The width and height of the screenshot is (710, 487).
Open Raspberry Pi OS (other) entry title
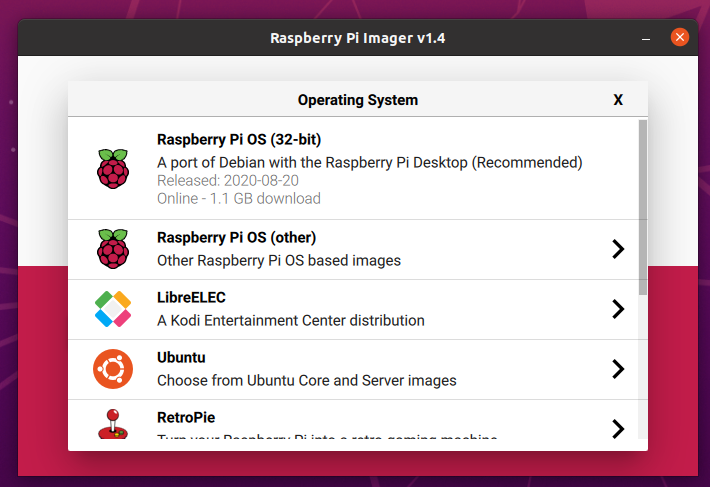(236, 238)
